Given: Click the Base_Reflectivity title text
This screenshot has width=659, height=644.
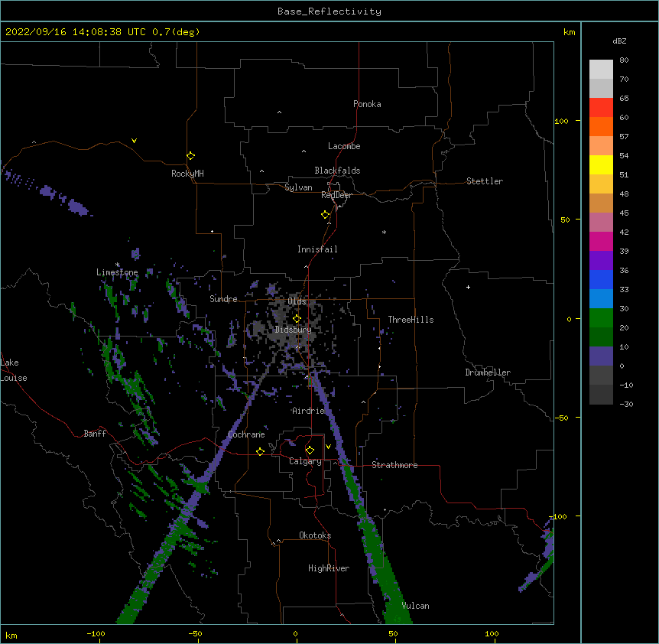Looking at the screenshot, I should [329, 11].
